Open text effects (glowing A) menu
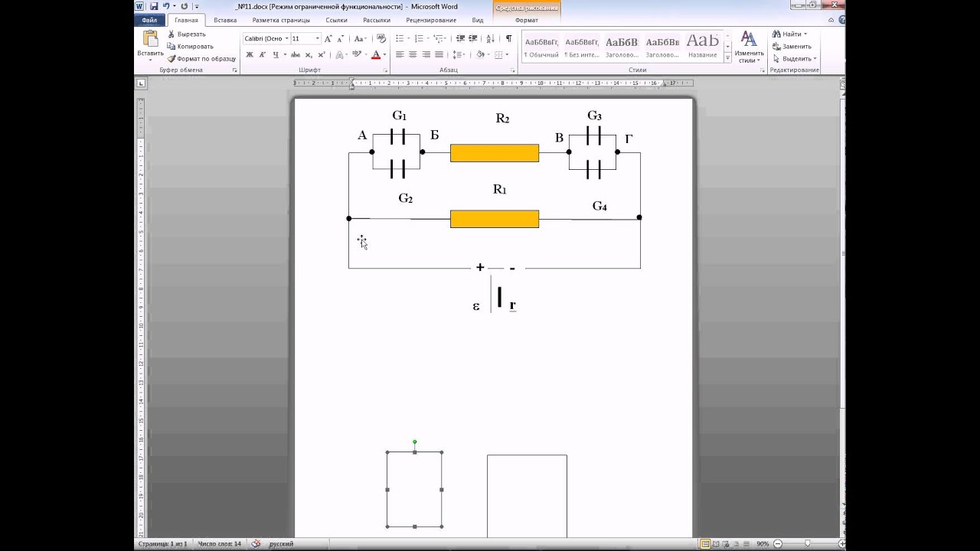 point(341,54)
